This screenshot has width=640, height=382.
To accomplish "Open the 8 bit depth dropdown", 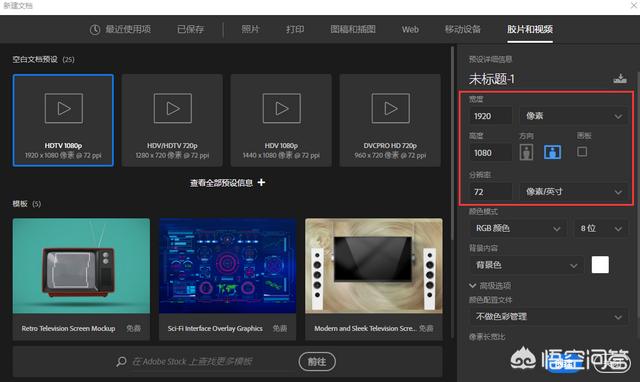I will point(600,229).
